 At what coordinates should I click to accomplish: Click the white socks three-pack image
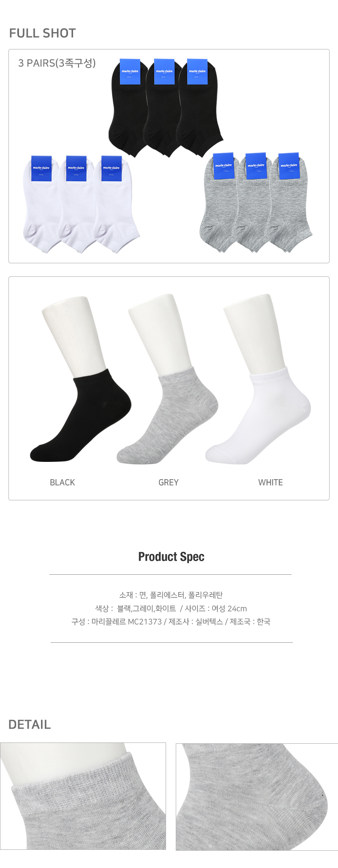81,205
